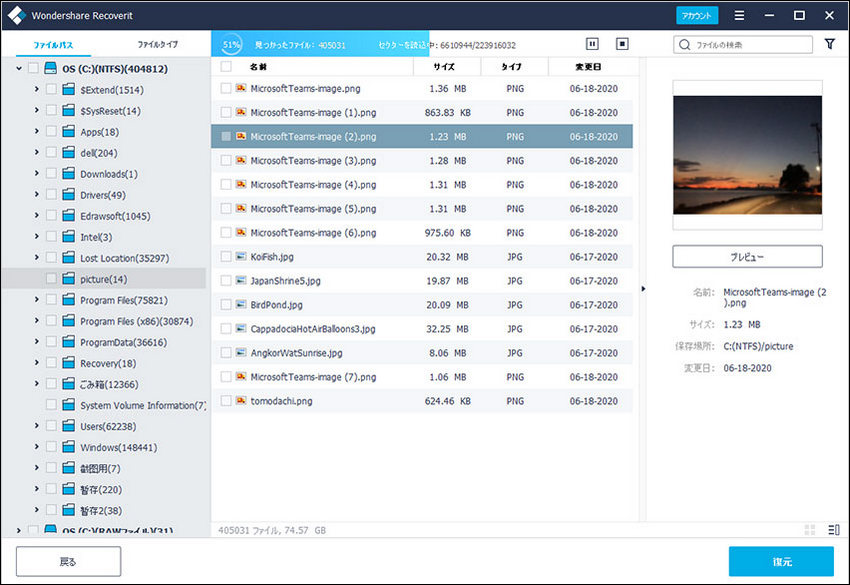Select the picture(14) tree item
The height and width of the screenshot is (585, 850).
[104, 279]
